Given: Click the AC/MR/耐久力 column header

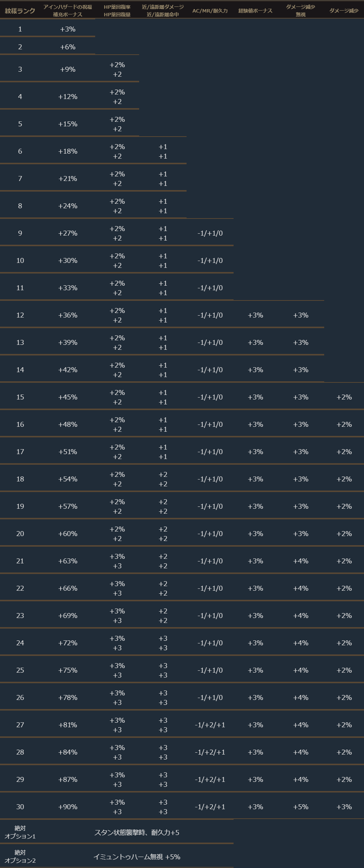Looking at the screenshot, I should point(210,11).
